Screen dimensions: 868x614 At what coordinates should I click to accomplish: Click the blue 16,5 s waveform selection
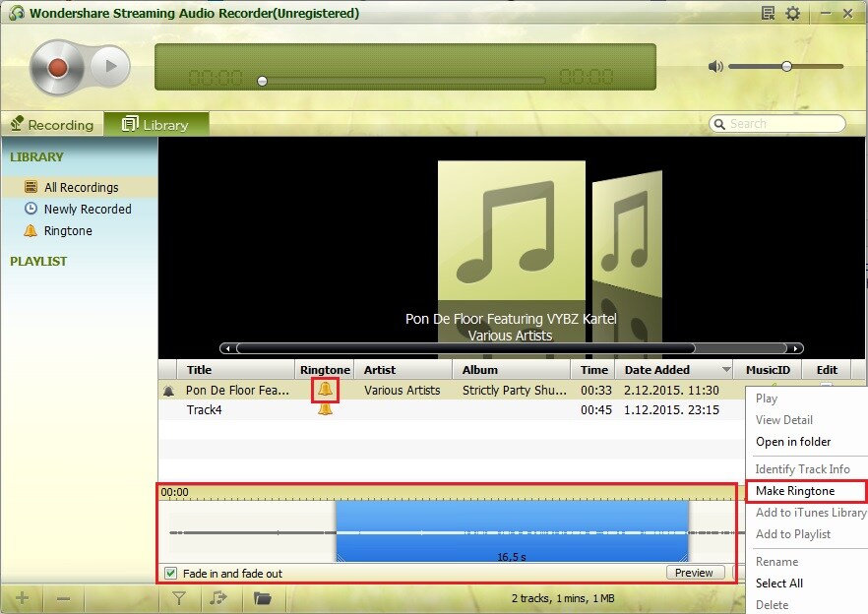point(512,532)
